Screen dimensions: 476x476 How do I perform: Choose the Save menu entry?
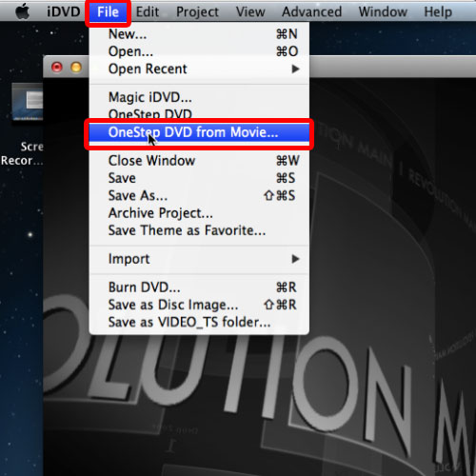pos(199,178)
